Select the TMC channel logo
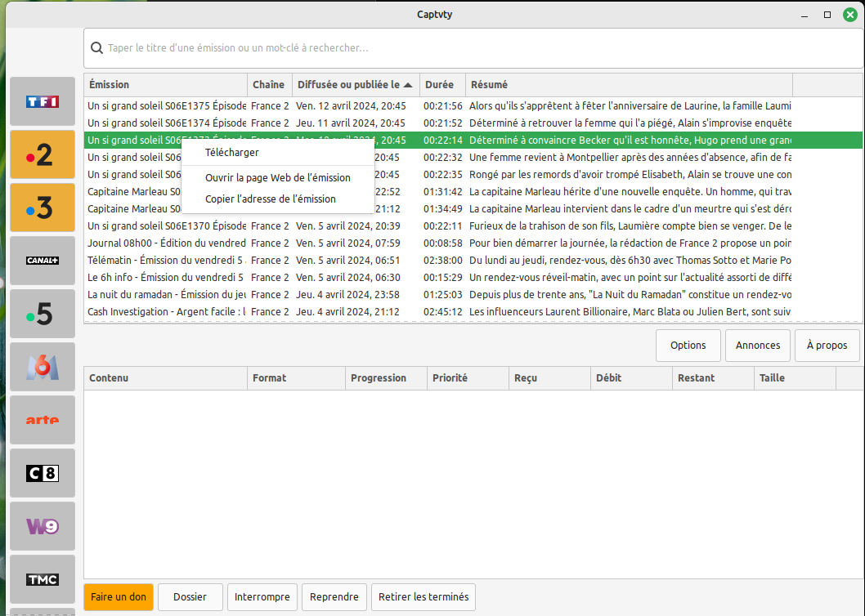 click(x=42, y=578)
